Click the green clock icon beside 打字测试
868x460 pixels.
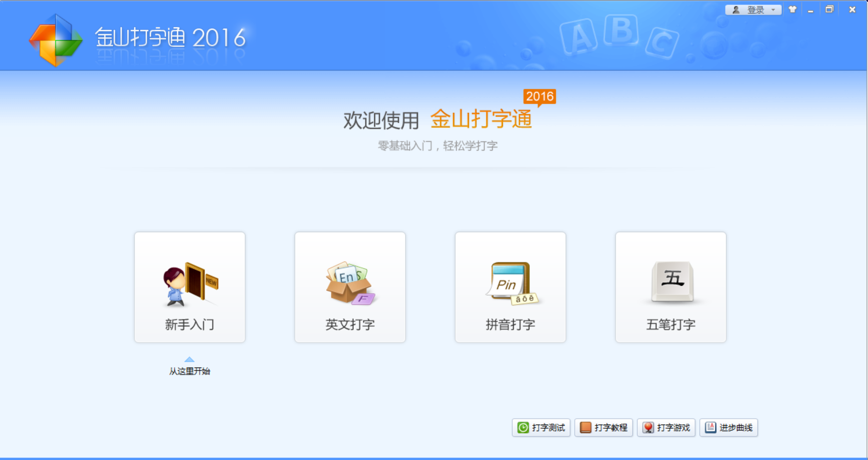point(523,427)
